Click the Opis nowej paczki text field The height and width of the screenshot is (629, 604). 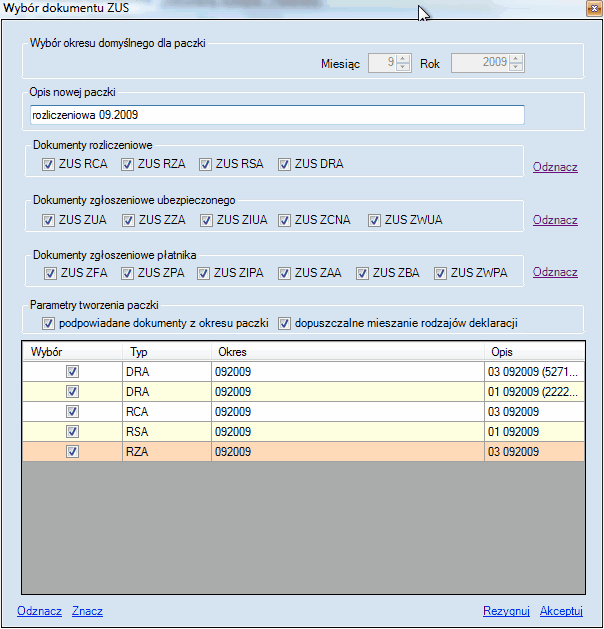point(277,115)
